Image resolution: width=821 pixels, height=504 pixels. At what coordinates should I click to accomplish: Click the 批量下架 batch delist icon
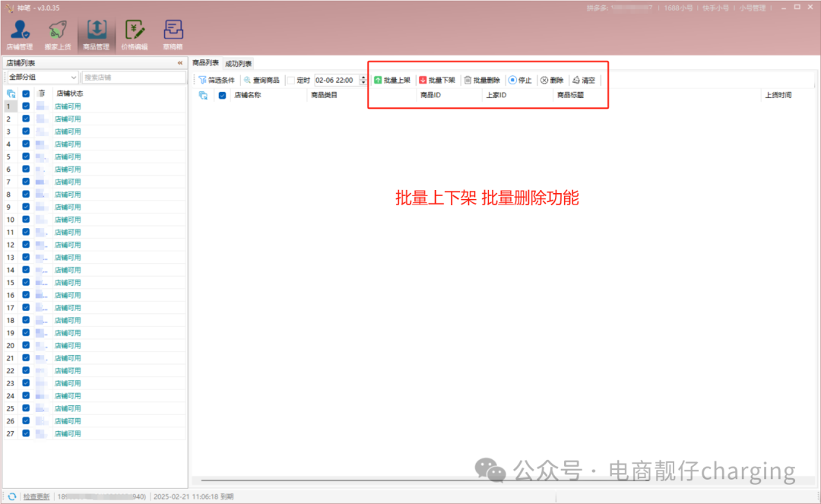pyautogui.click(x=421, y=79)
